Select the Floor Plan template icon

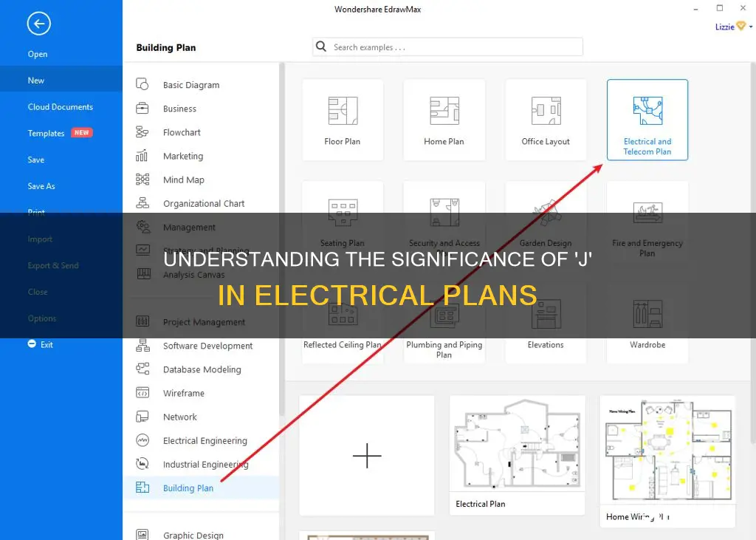coord(343,111)
